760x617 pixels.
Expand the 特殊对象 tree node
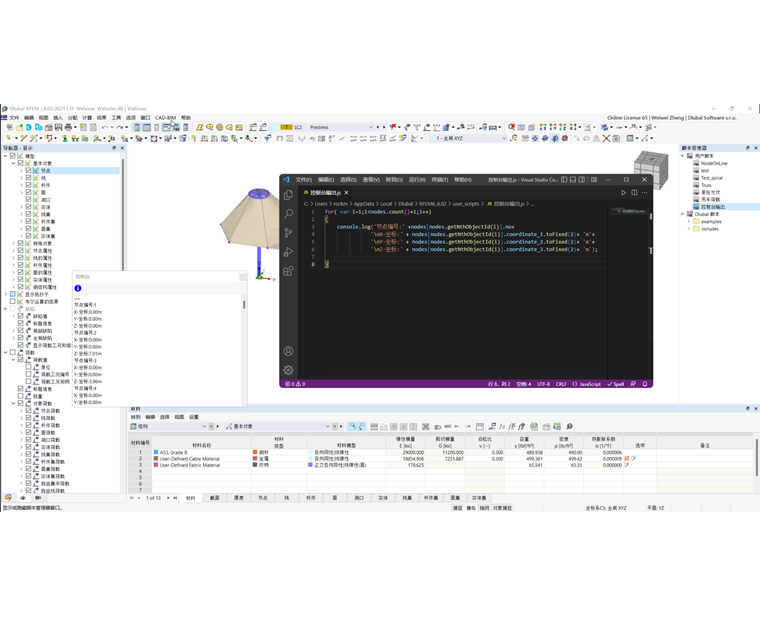point(13,243)
